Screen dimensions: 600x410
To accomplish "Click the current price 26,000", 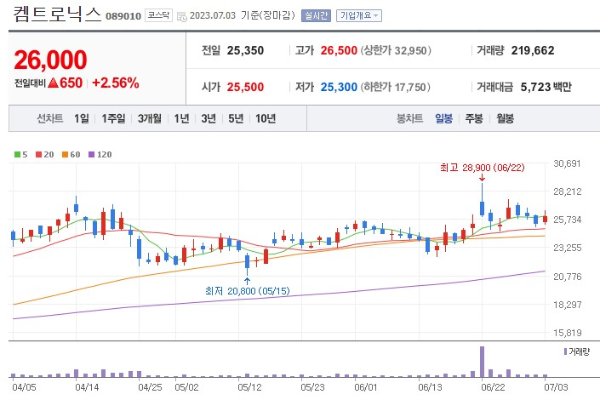I will [51, 60].
